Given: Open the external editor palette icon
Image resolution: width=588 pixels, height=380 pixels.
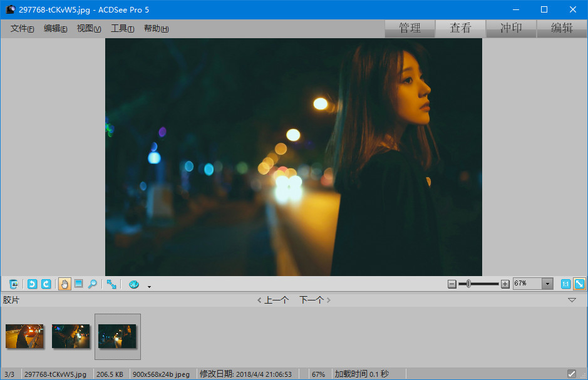Looking at the screenshot, I should (133, 284).
